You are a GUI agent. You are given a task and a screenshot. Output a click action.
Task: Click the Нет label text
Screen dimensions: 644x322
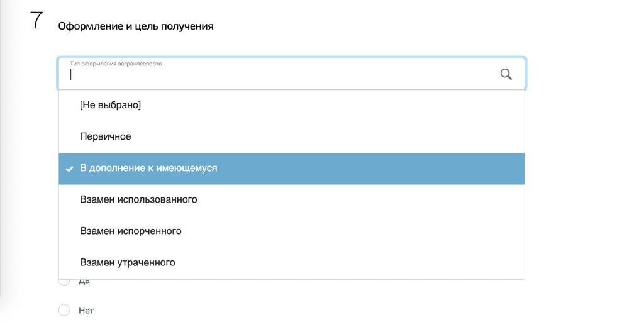coord(86,311)
